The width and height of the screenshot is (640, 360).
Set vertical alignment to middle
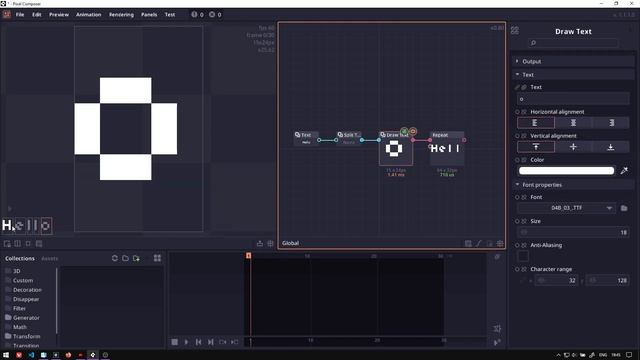[573, 147]
